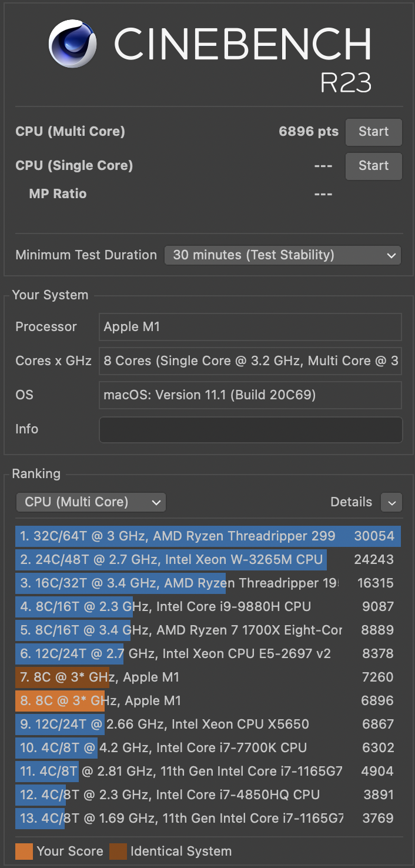
Task: Select the Intel Xeon W-3265M ranking row
Action: 207,560
